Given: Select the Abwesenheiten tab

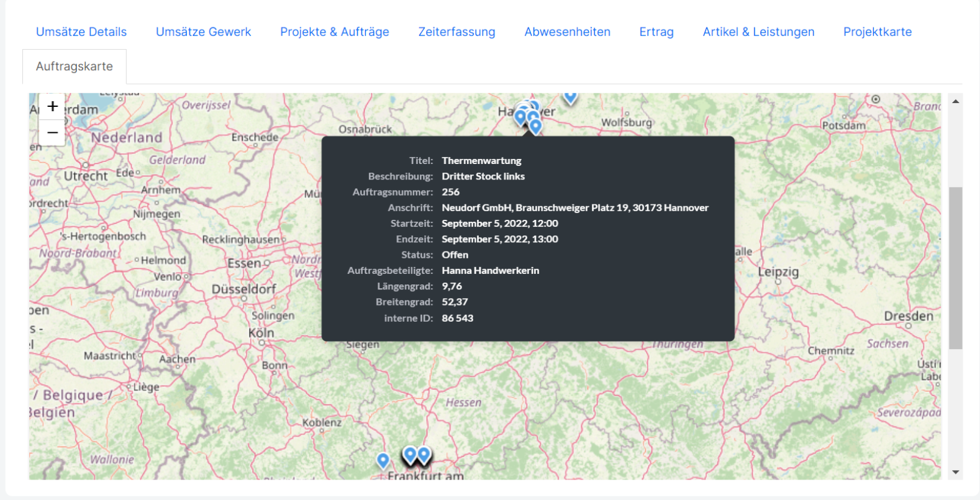Looking at the screenshot, I should coord(567,32).
